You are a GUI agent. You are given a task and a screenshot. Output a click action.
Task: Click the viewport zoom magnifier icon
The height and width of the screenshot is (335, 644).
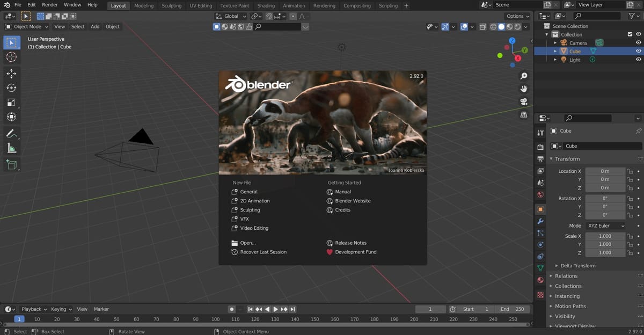pyautogui.click(x=524, y=76)
